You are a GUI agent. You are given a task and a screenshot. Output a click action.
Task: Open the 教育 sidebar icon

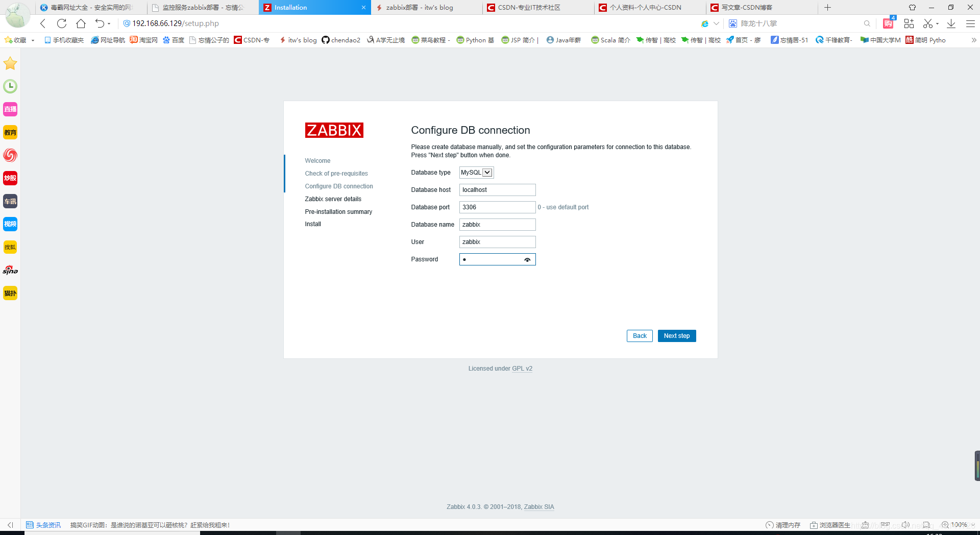(x=10, y=132)
